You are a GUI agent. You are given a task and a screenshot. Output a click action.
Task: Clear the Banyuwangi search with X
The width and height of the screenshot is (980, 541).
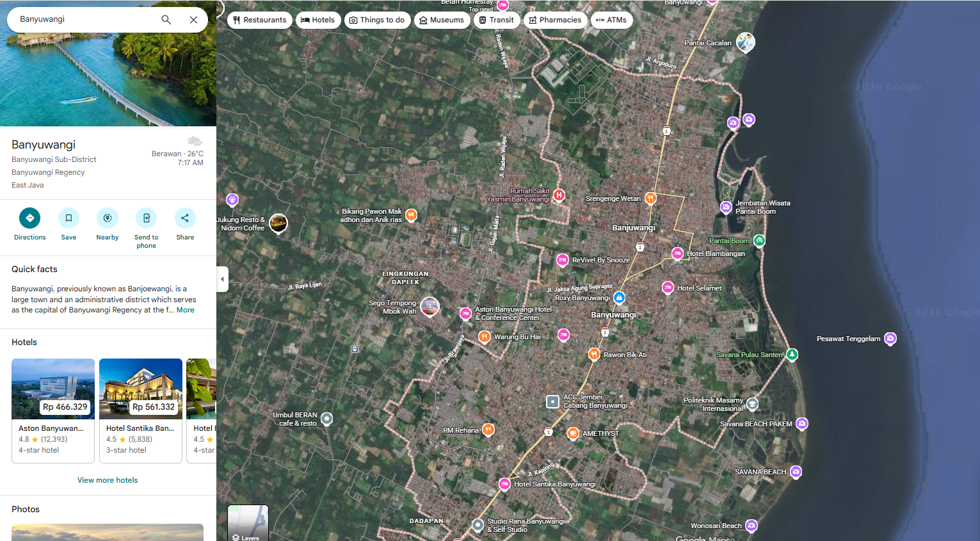click(193, 20)
